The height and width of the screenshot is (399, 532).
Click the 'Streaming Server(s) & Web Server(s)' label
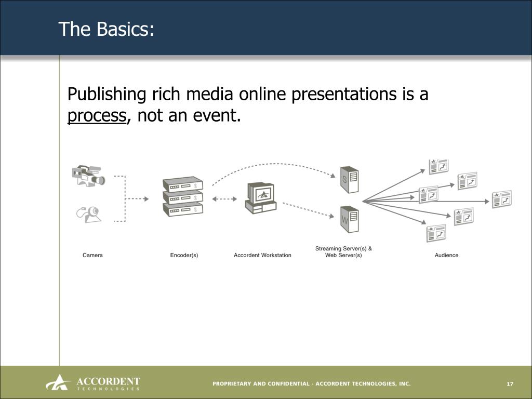(343, 252)
